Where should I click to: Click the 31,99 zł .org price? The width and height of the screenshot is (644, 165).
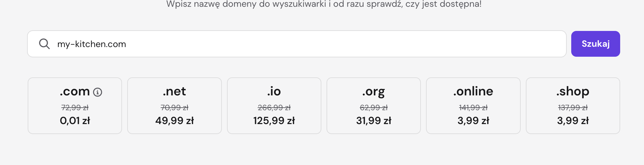[374, 121]
